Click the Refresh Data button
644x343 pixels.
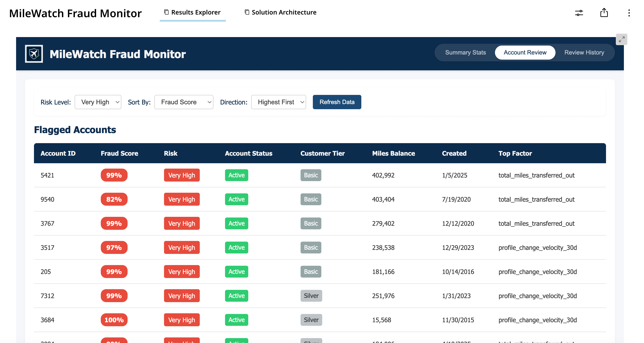coord(337,102)
